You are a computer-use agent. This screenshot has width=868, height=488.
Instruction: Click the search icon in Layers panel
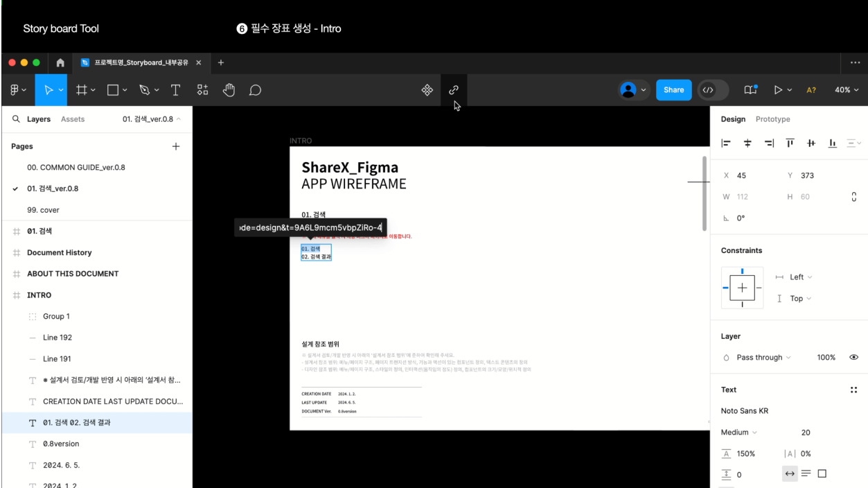tap(17, 119)
